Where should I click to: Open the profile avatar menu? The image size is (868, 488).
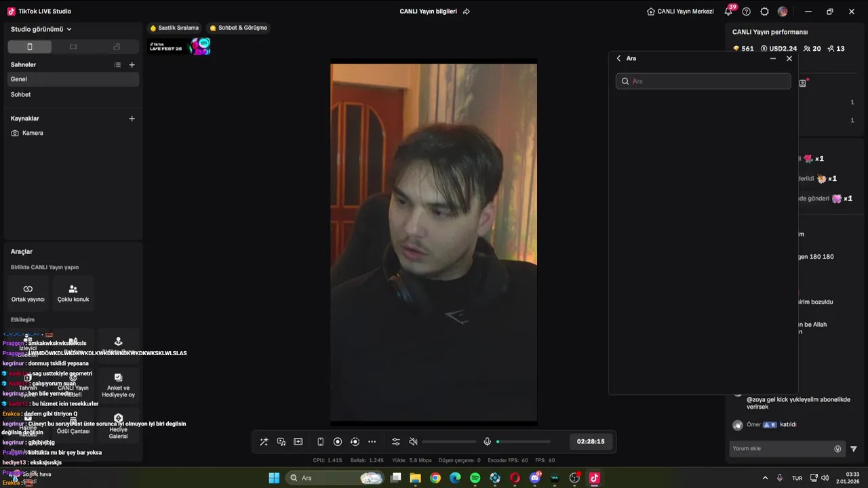pos(783,12)
